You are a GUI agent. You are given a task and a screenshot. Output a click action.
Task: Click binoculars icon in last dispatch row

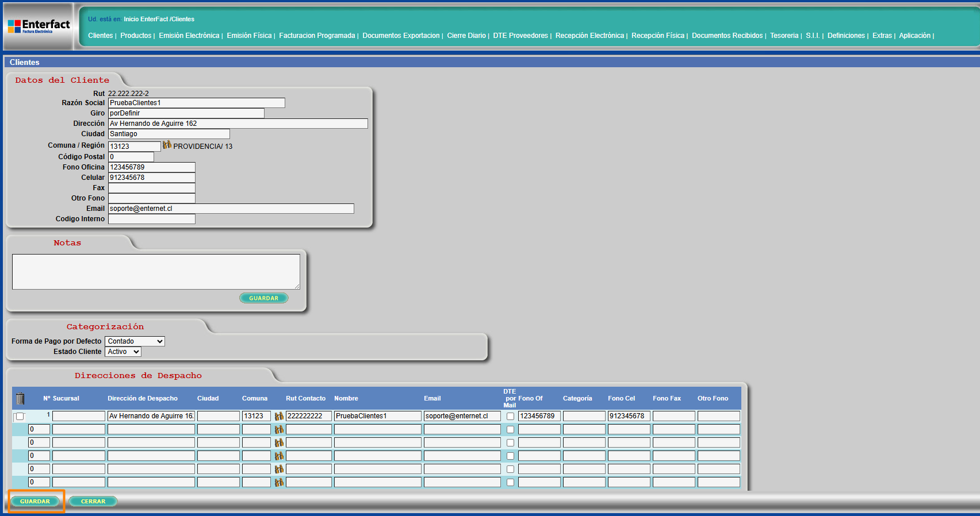click(x=279, y=482)
